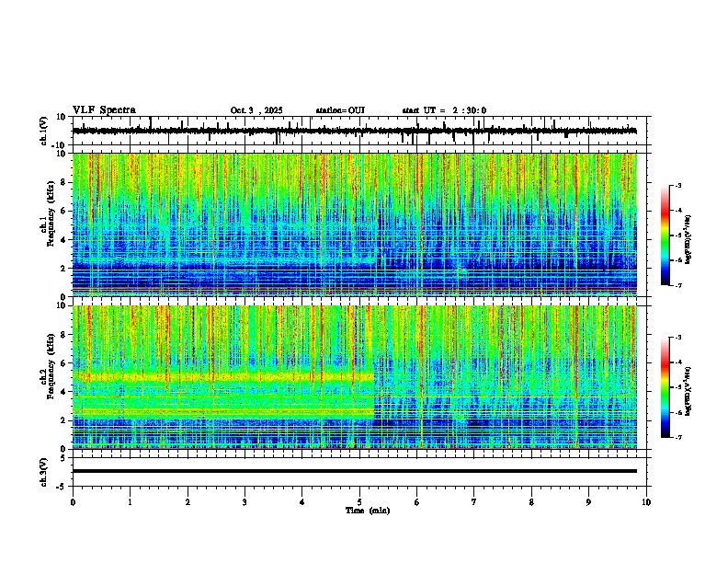Click the ch.3 flat black trace line
The width and height of the screenshot is (728, 563).
[355, 471]
